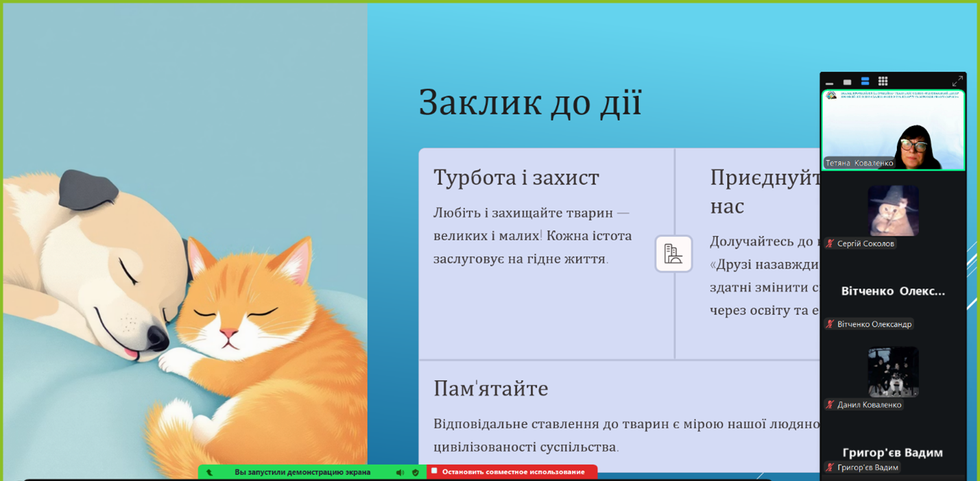Hide the video thumbnail panel

[x=830, y=82]
